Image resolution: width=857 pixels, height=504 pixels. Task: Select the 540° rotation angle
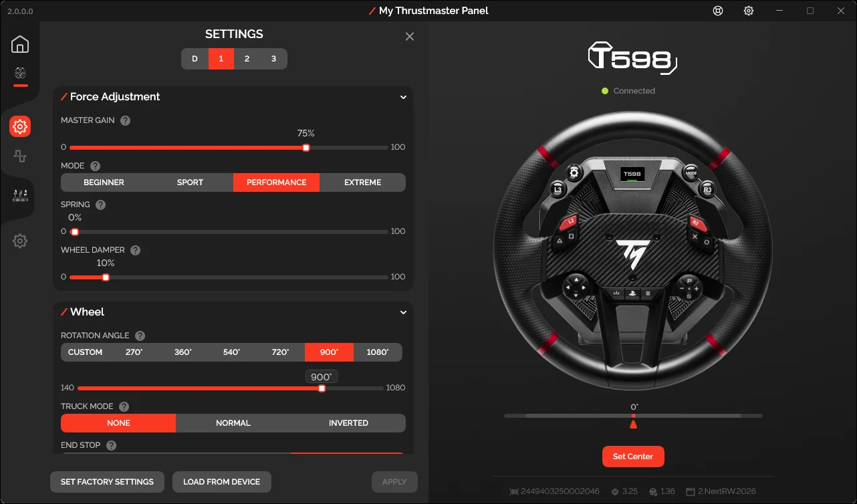point(231,352)
